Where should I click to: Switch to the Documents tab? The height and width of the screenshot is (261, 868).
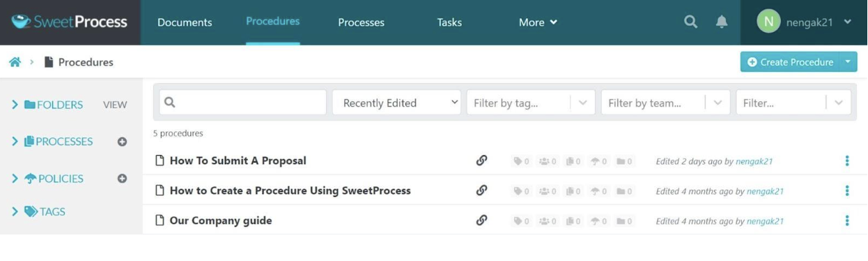pyautogui.click(x=185, y=22)
